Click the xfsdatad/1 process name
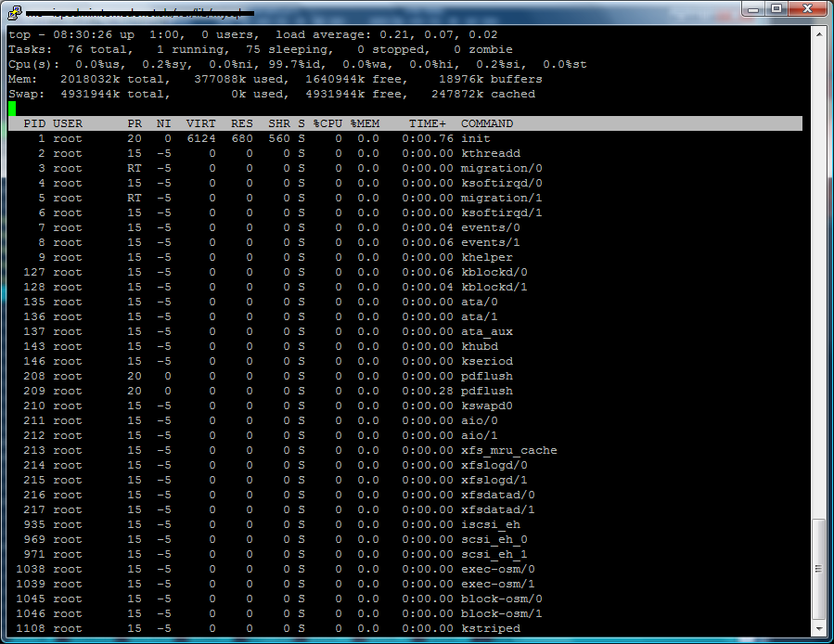This screenshot has height=644, width=834. point(498,509)
